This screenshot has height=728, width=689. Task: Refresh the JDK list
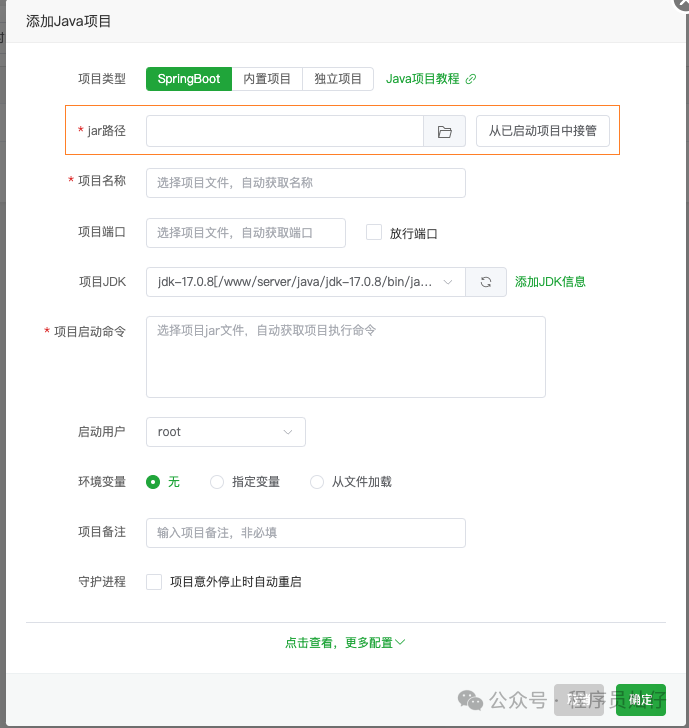click(x=486, y=282)
